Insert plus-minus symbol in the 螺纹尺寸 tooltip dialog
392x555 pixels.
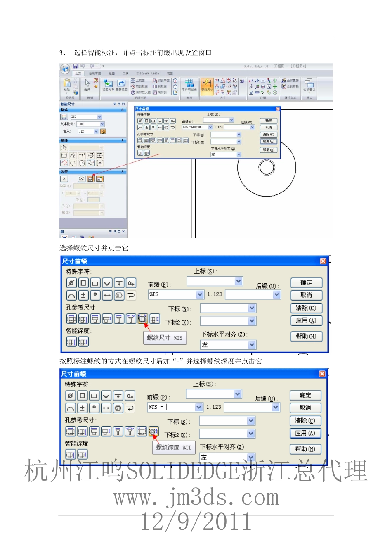(x=83, y=295)
